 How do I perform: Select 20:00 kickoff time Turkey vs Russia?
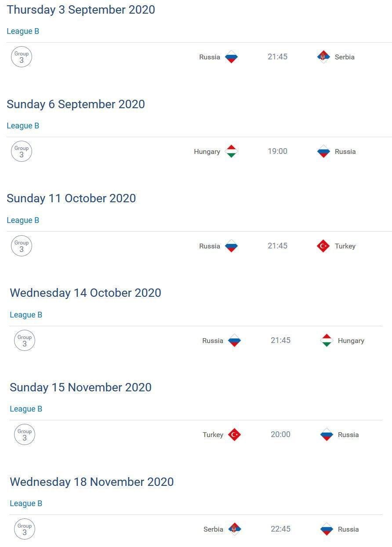tap(280, 434)
